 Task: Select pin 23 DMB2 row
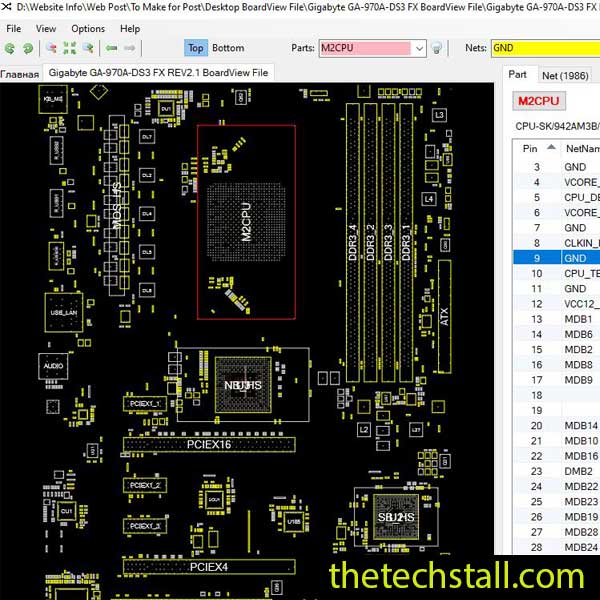tap(557, 471)
